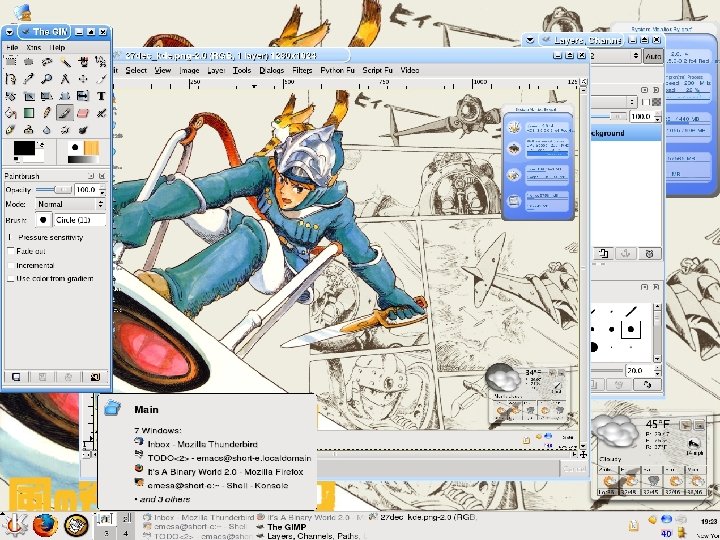720x540 pixels.
Task: Open the Filters menu in image window
Action: coord(302,70)
